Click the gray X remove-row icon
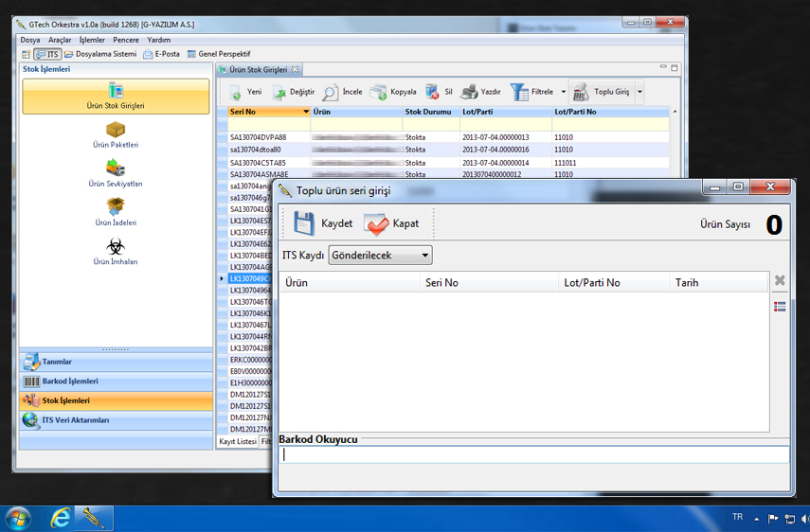 pos(780,280)
